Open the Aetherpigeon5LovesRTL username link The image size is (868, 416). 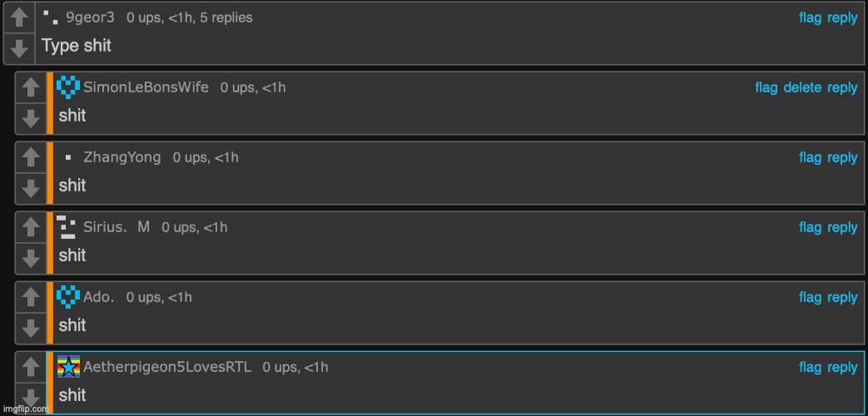point(167,367)
